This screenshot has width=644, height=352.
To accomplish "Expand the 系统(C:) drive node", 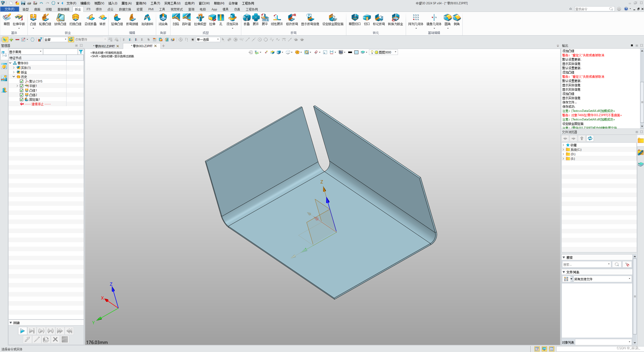I will (564, 149).
